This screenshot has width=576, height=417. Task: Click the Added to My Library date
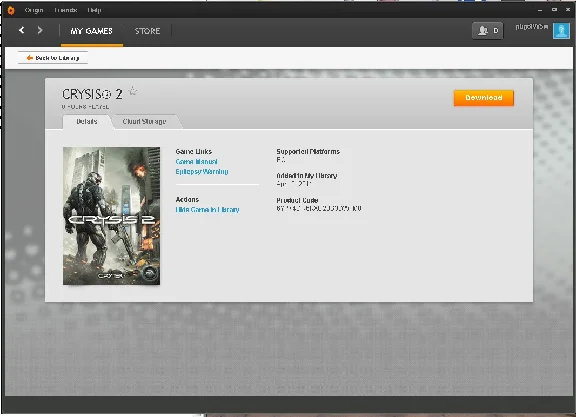pos(294,183)
